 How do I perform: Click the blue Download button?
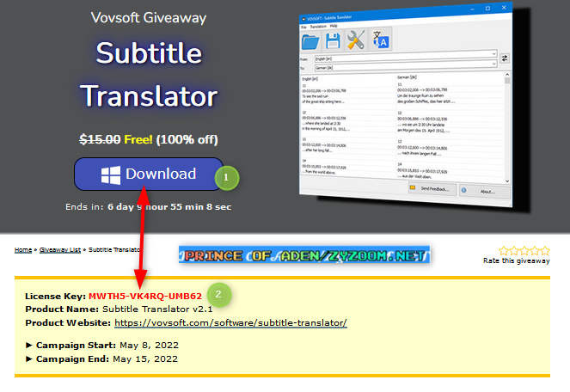149,175
